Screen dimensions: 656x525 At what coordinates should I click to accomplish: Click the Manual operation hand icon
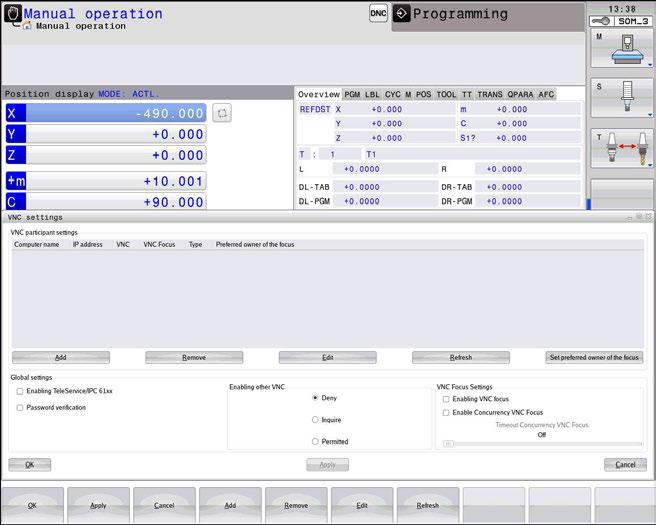pos(13,13)
